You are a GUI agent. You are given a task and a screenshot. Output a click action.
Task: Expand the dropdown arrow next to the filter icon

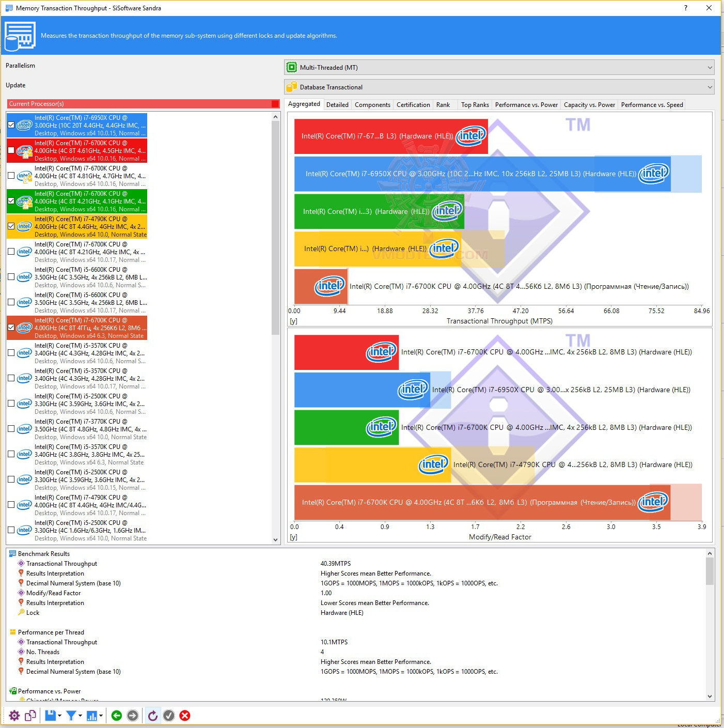[x=80, y=716]
